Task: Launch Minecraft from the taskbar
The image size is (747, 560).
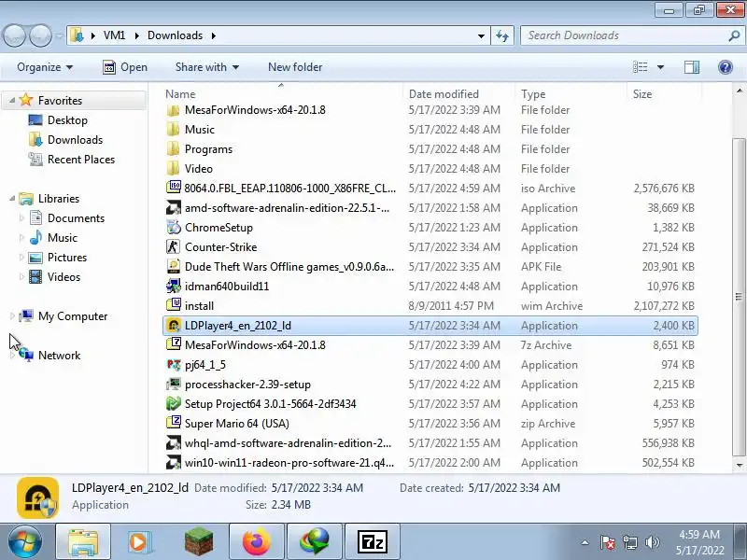Action: point(199,541)
